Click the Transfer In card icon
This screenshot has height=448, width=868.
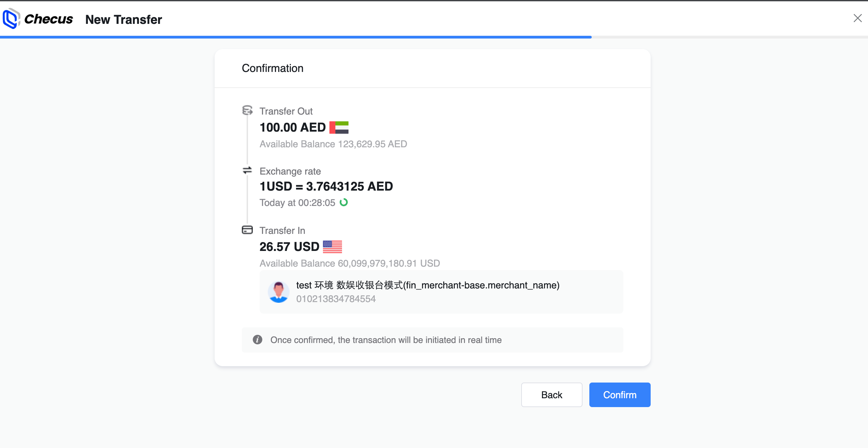pos(247,230)
